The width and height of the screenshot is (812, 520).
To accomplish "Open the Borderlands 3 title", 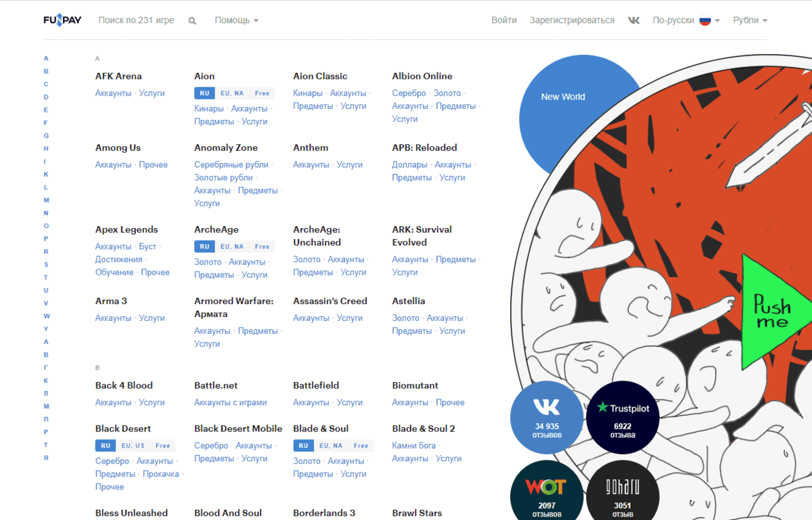I will click(x=324, y=513).
